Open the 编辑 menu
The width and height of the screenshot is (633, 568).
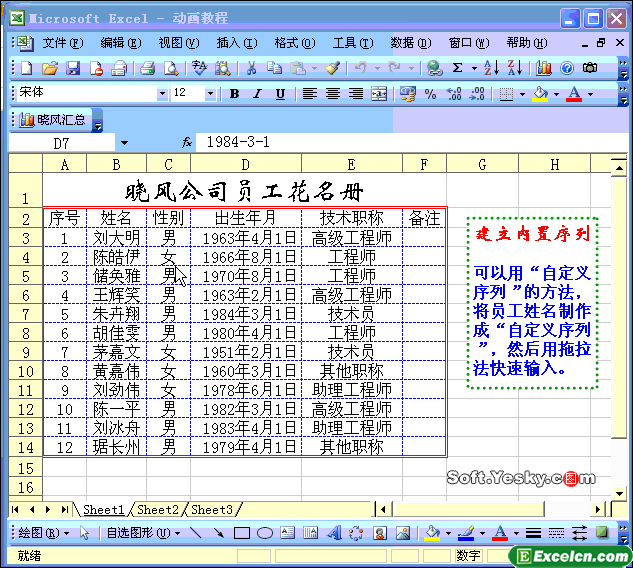[121, 42]
